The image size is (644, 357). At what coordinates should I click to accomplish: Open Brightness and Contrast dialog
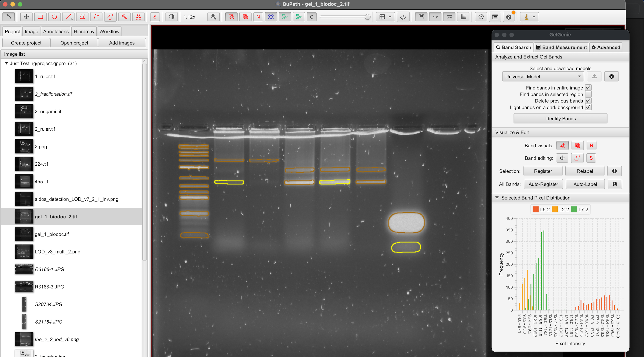pos(172,17)
